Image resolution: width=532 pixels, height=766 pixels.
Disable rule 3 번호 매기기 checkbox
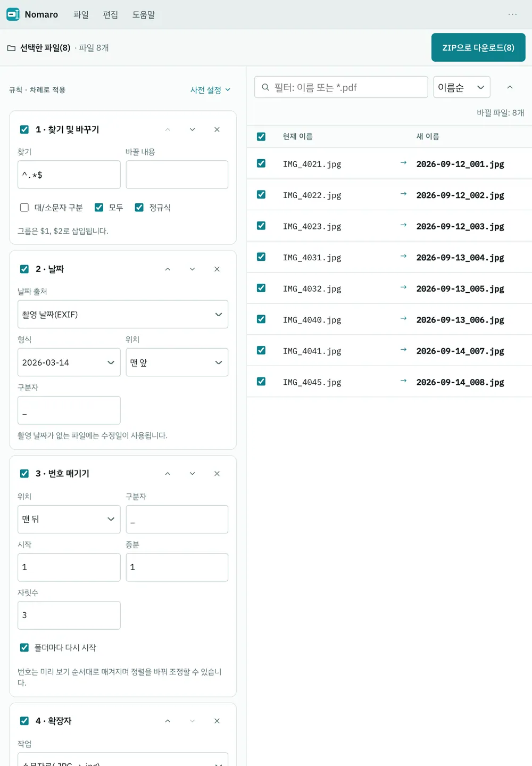tap(24, 473)
